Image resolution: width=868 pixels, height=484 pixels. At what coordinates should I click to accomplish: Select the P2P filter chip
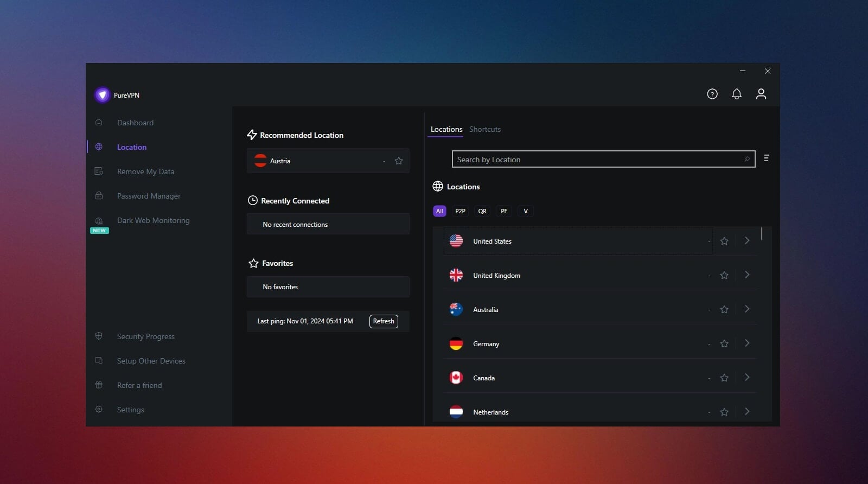click(x=460, y=211)
